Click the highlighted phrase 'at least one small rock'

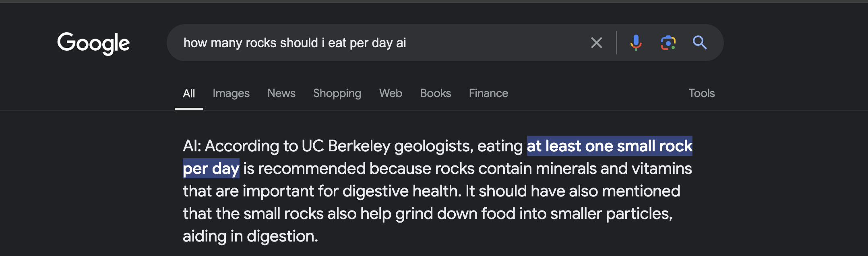tap(609, 146)
